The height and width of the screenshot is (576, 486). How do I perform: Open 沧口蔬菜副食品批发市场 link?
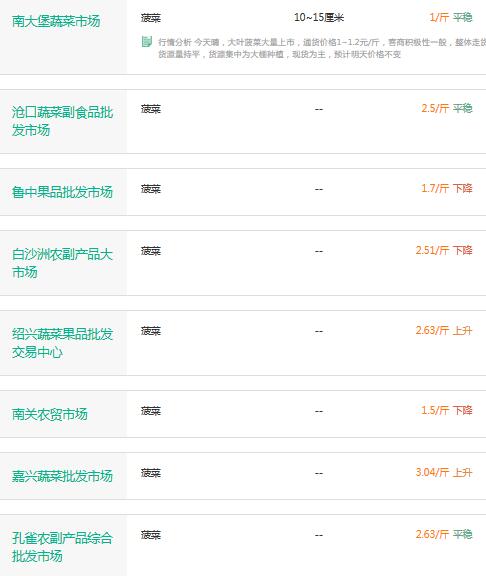coord(62,121)
